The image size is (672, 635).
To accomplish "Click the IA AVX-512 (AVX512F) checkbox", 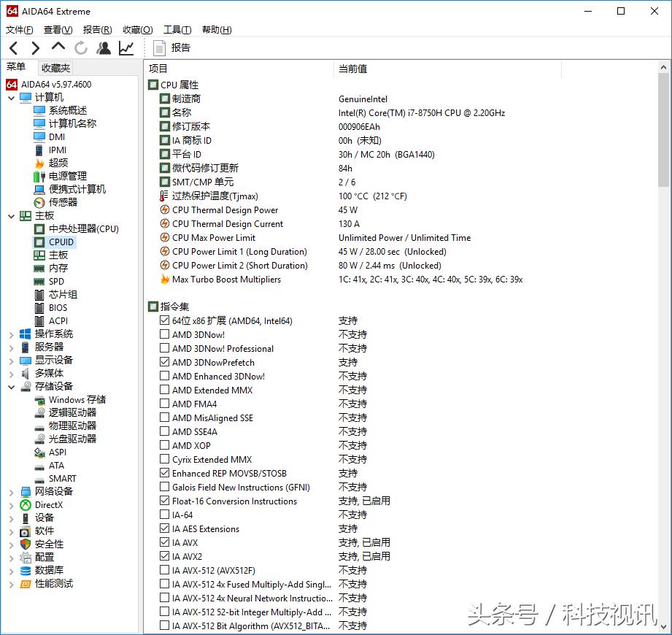I will pos(164,570).
